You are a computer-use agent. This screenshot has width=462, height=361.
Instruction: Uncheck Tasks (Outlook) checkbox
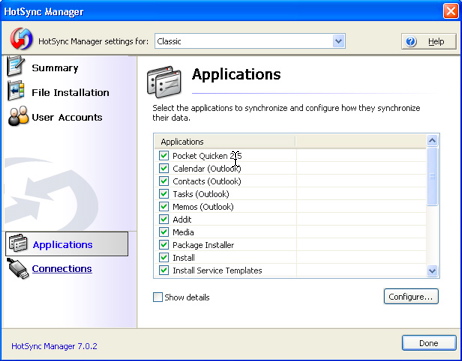tap(164, 194)
